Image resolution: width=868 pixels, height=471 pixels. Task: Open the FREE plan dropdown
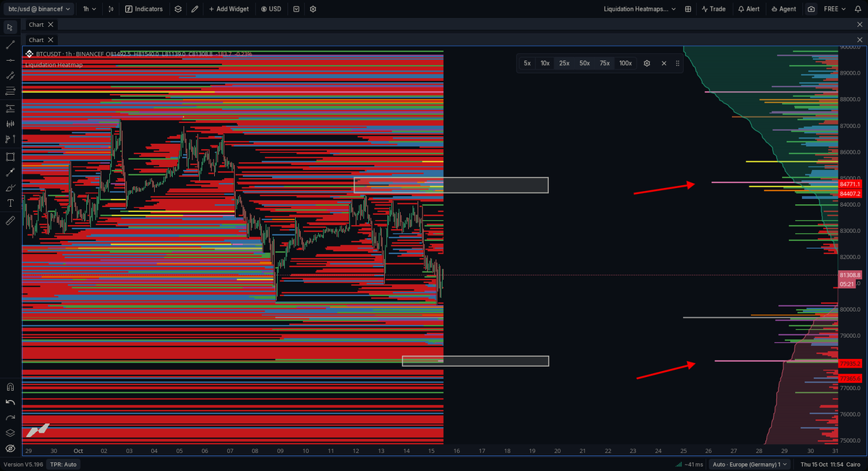(x=835, y=9)
